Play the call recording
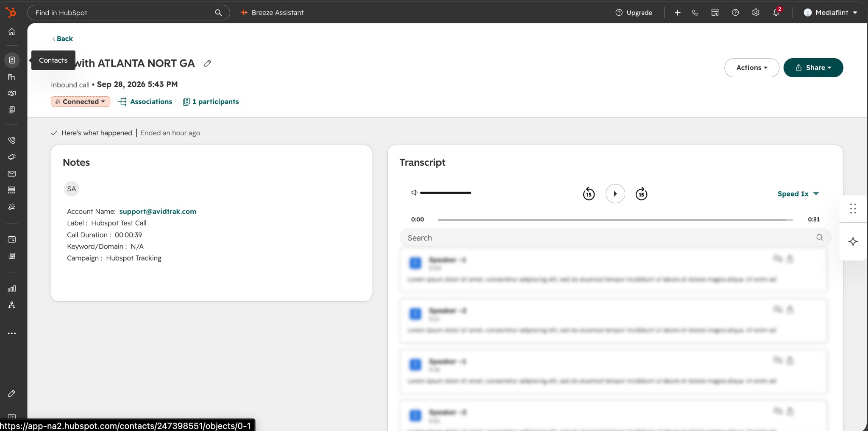 tap(615, 194)
